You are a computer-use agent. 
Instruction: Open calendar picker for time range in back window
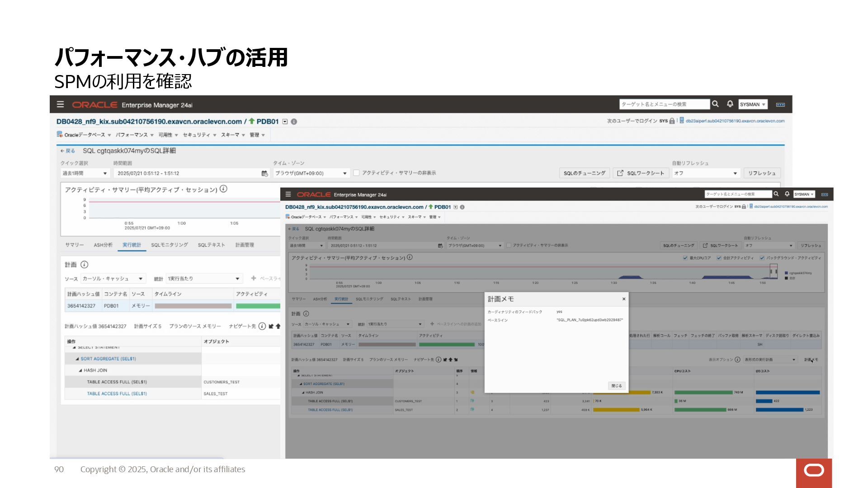[x=264, y=174]
